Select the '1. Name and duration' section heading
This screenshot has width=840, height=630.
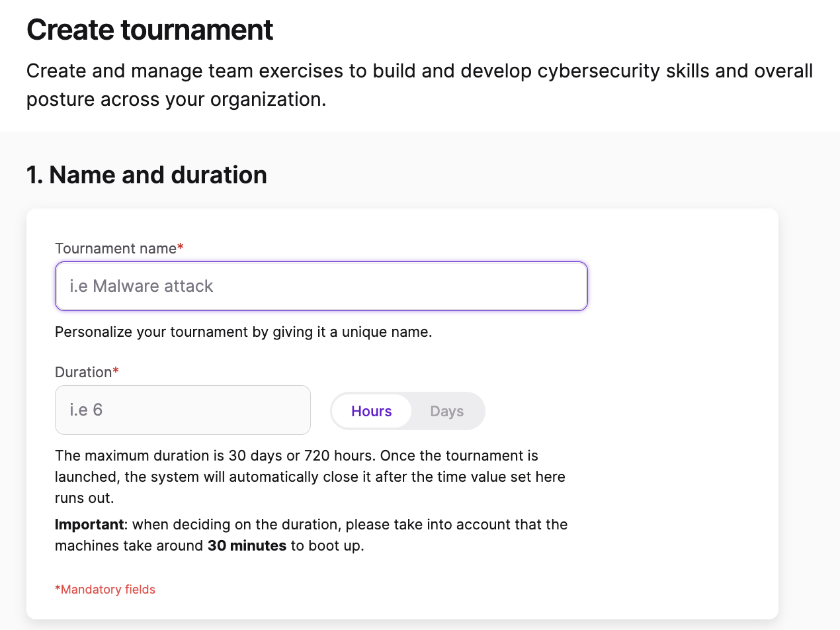pos(146,175)
